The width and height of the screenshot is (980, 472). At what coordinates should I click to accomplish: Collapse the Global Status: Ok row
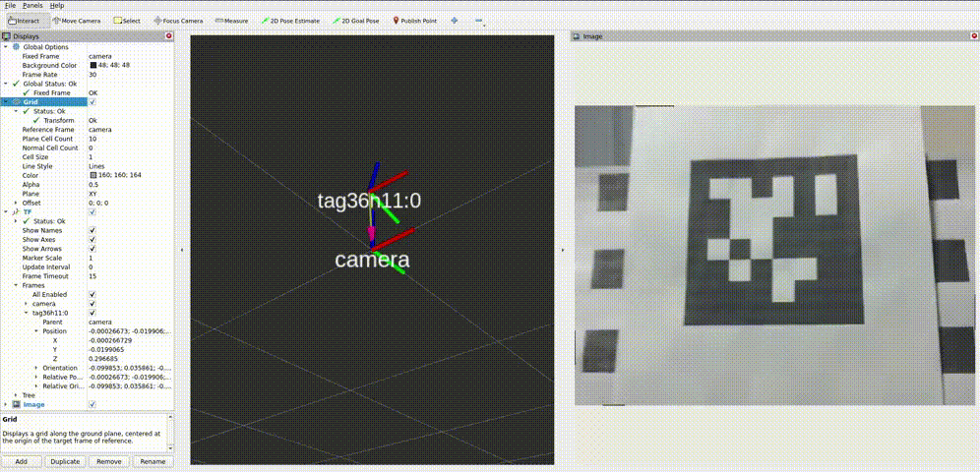6,84
